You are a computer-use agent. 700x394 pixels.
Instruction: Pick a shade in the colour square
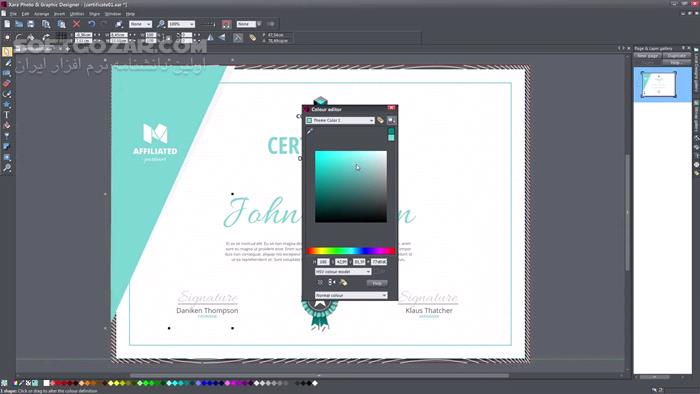point(351,187)
